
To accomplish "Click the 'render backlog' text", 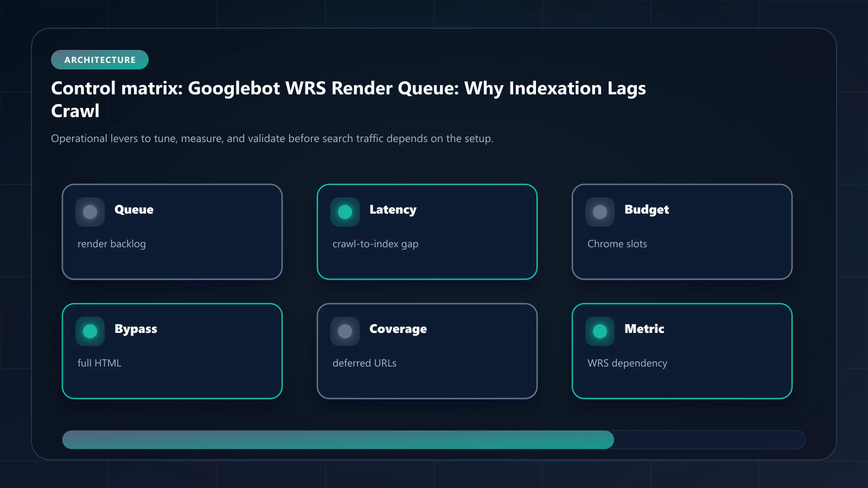I will pos(112,244).
